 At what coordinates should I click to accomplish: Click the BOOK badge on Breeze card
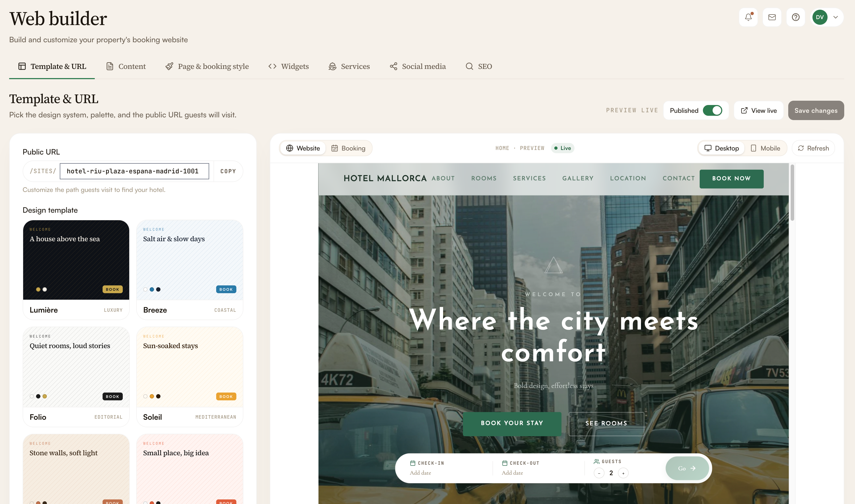pos(226,289)
